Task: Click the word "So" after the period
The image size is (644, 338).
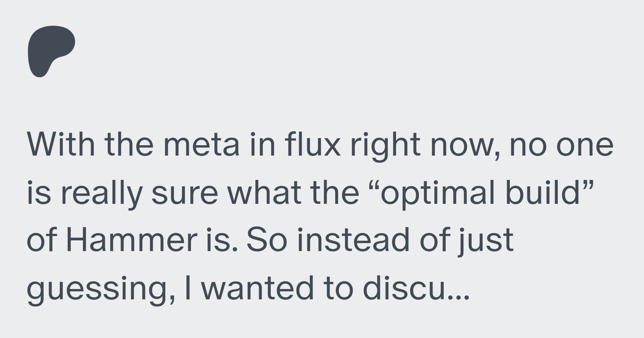Action: [267, 240]
